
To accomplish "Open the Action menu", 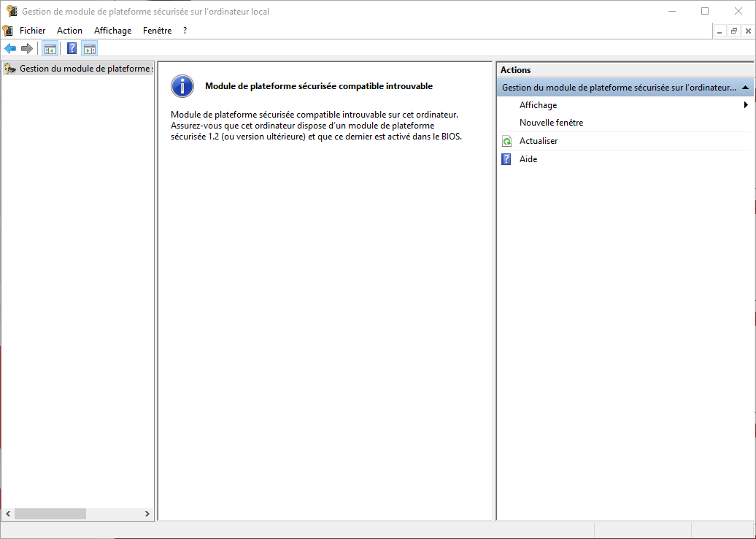I will pos(69,31).
